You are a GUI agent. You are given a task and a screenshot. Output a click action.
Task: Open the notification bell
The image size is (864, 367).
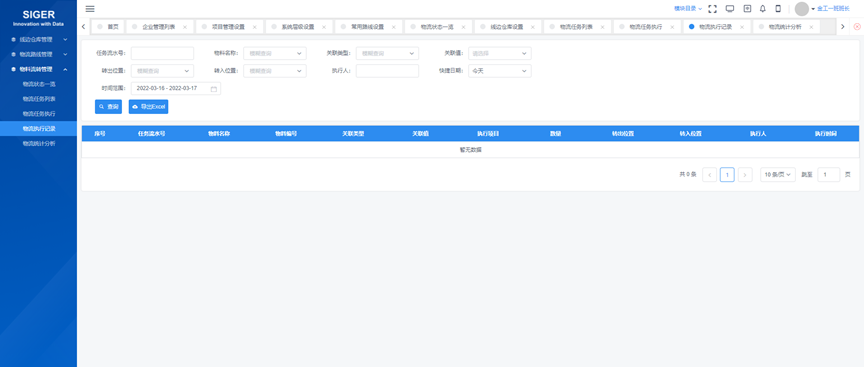pos(763,9)
